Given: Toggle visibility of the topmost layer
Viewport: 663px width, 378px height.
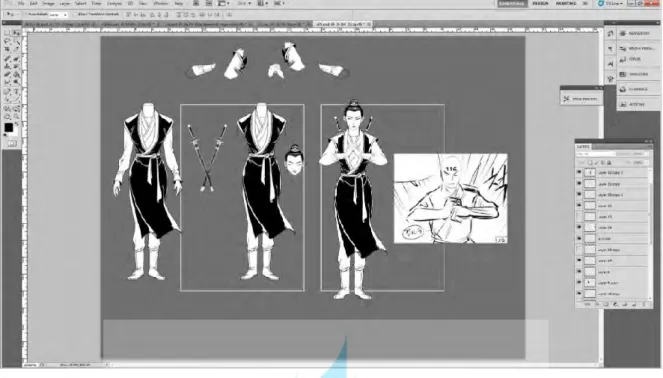Looking at the screenshot, I should click(579, 173).
